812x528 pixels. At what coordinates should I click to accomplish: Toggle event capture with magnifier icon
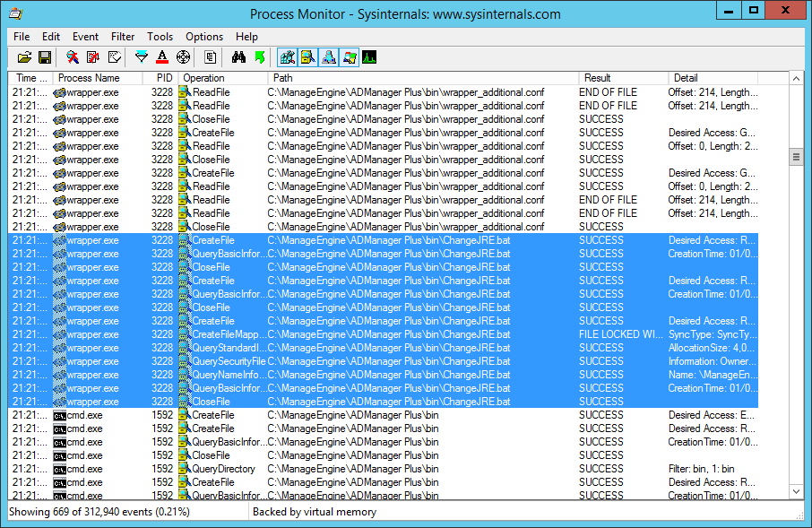73,57
